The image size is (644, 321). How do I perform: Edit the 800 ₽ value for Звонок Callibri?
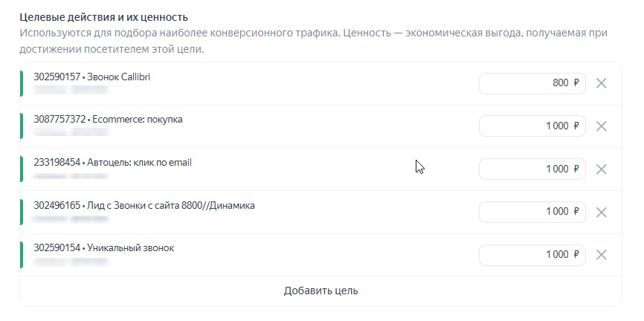532,83
